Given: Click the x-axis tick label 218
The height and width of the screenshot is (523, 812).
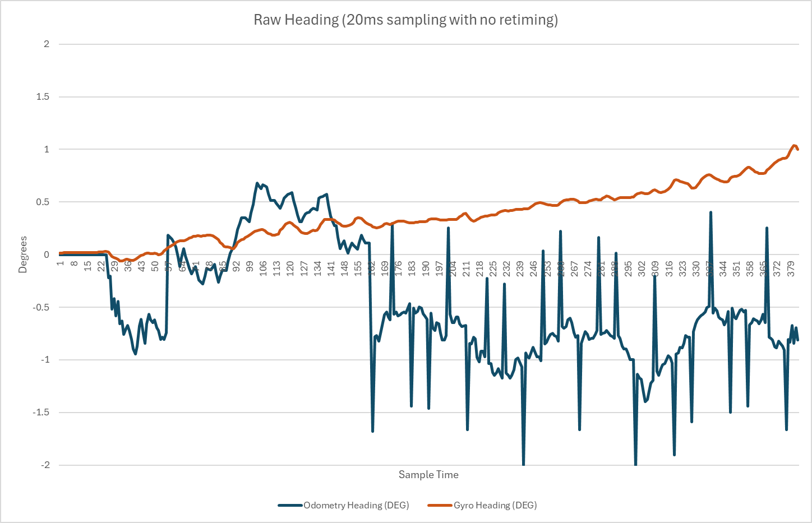Looking at the screenshot, I should coord(479,268).
